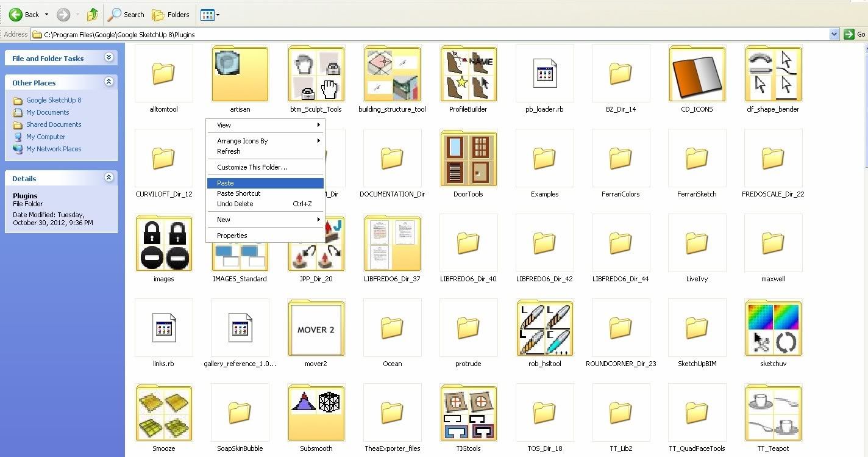Viewport: 868px width, 457px height.
Task: Go up one folder level
Action: pos(93,15)
